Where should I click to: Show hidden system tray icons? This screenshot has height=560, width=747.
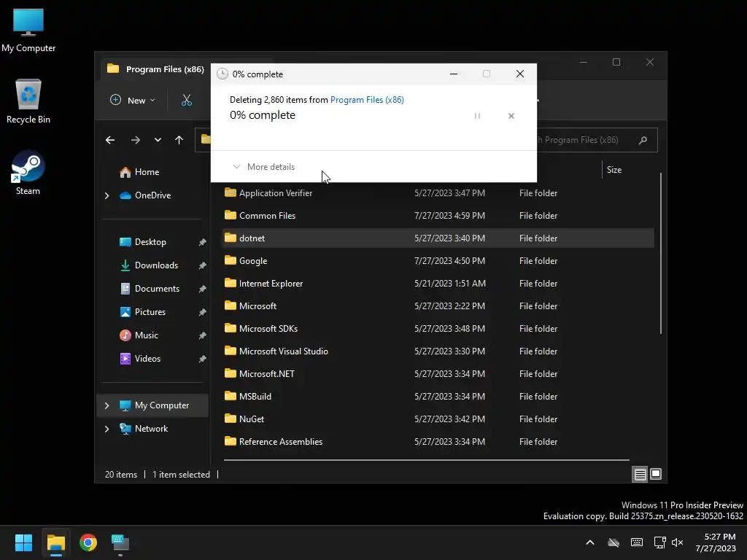pos(589,542)
